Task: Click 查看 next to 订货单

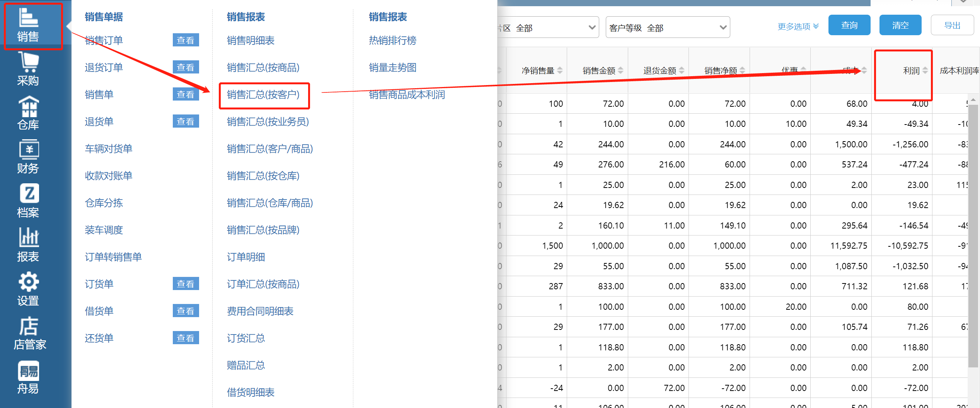Action: click(x=186, y=284)
